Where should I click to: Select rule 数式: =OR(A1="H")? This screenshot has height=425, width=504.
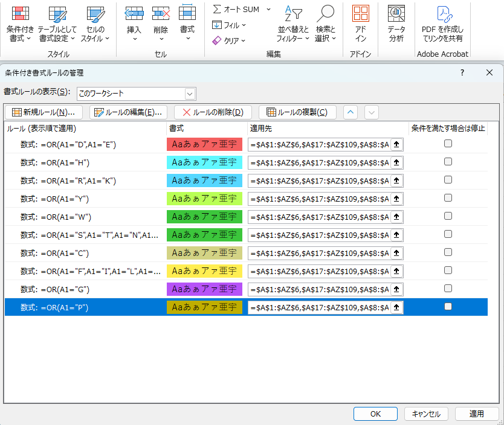click(x=55, y=163)
